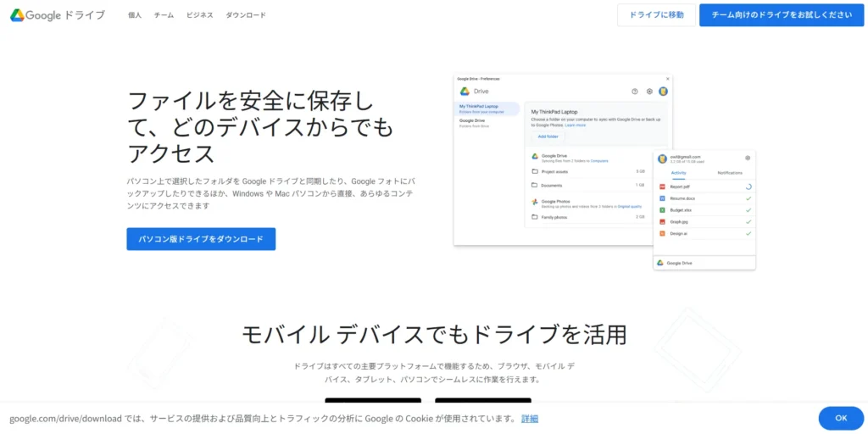Click the checkmark beside Resume.docx
Image resolution: width=868 pixels, height=434 pixels.
click(748, 198)
